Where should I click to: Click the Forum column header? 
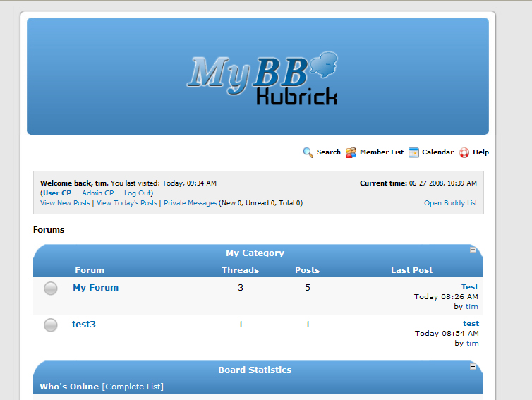click(90, 270)
